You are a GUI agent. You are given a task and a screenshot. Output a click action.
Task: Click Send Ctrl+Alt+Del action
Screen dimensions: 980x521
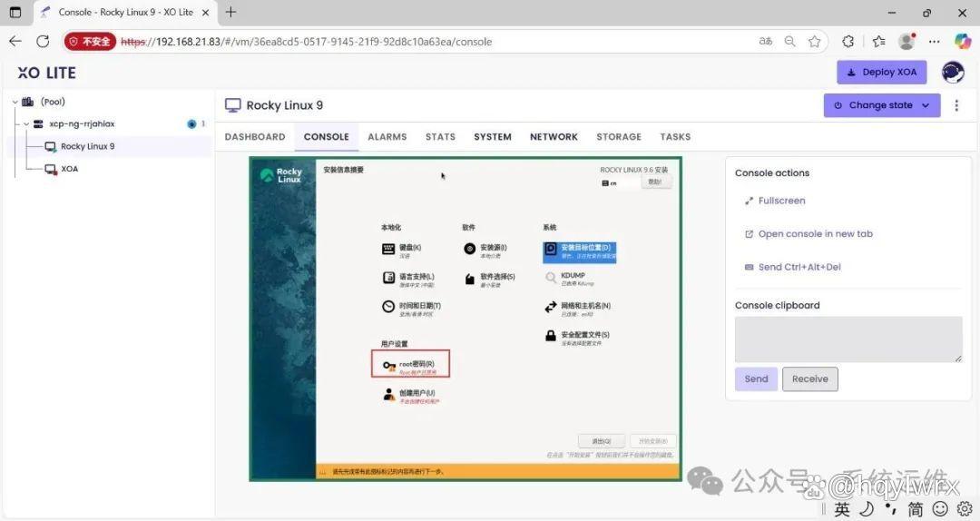pyautogui.click(x=792, y=267)
